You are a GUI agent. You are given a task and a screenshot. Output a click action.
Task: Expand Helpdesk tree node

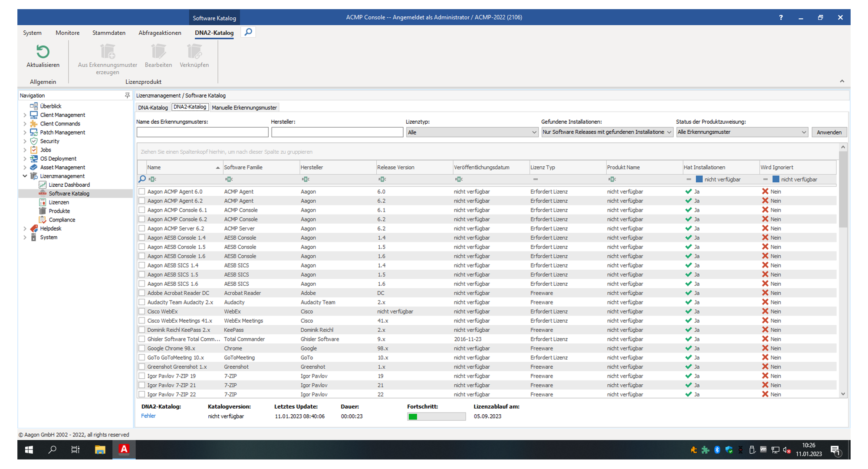pos(25,228)
